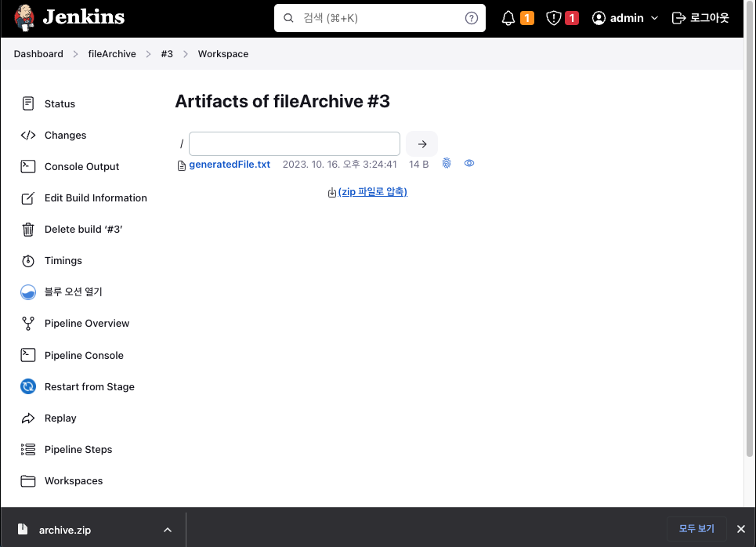This screenshot has height=547, width=756.
Task: Open Pipeline Steps
Action: [78, 450]
